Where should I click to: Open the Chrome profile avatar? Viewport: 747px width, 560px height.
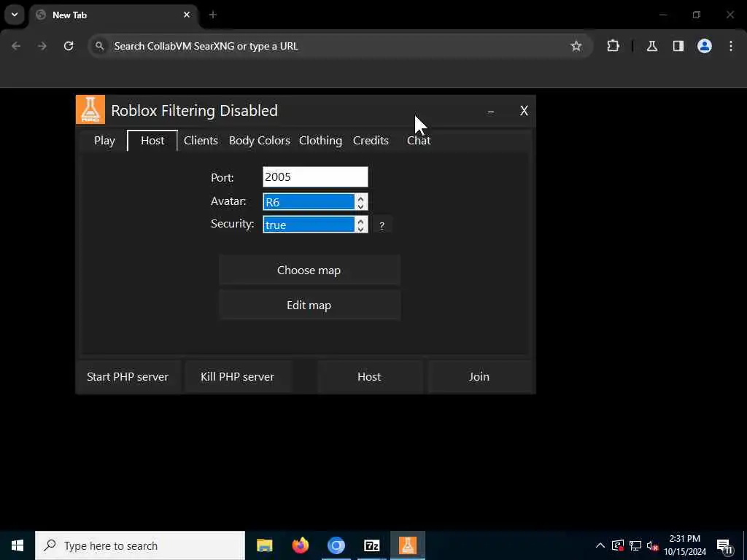[x=705, y=46]
